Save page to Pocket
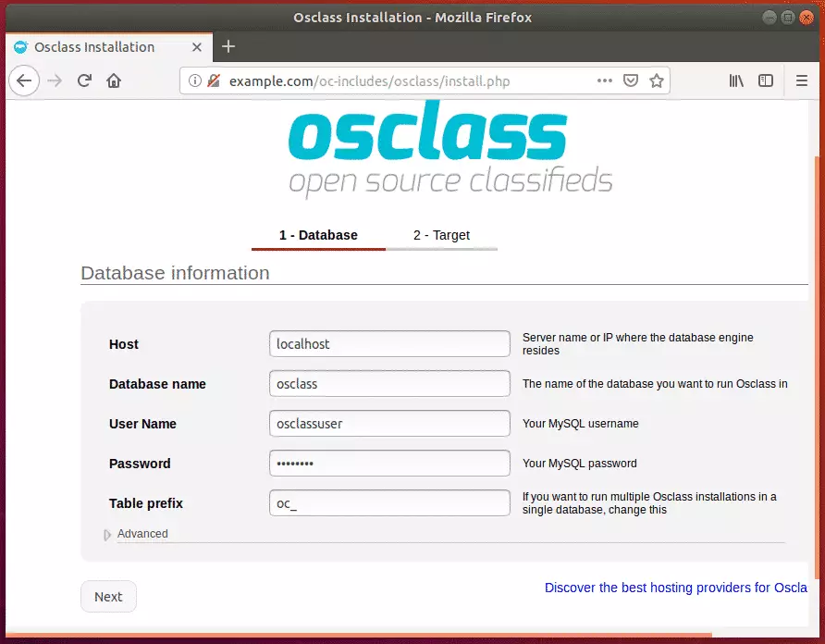This screenshot has height=644, width=825. [x=631, y=80]
